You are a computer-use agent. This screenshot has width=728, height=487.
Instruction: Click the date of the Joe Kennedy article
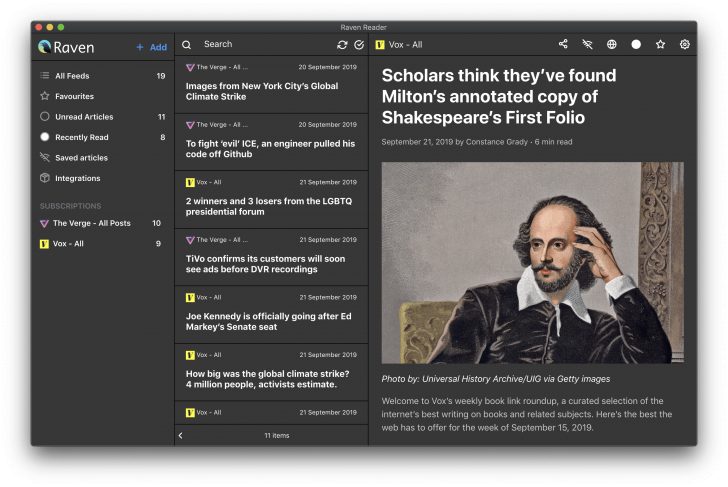point(328,297)
